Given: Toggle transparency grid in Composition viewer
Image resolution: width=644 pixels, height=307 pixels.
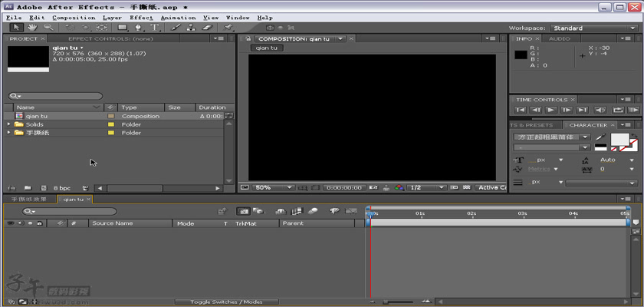Looking at the screenshot, I should pos(467,187).
